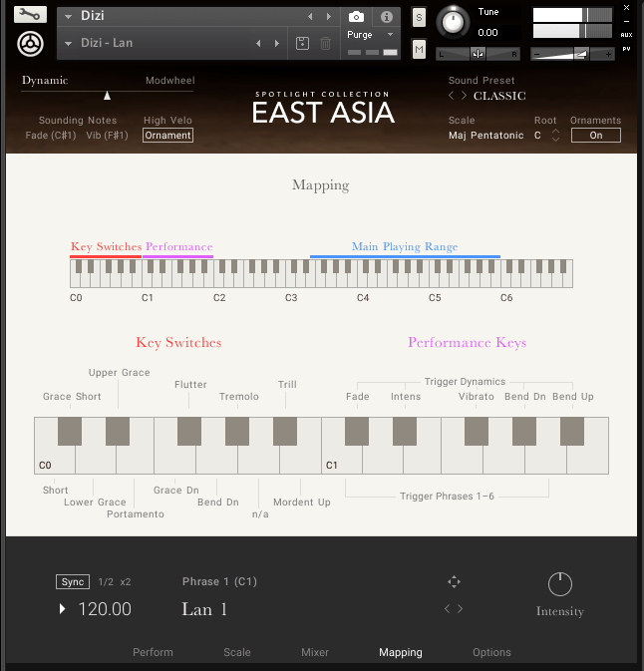Click the pan L-R slider
644x671 pixels.
(478, 54)
